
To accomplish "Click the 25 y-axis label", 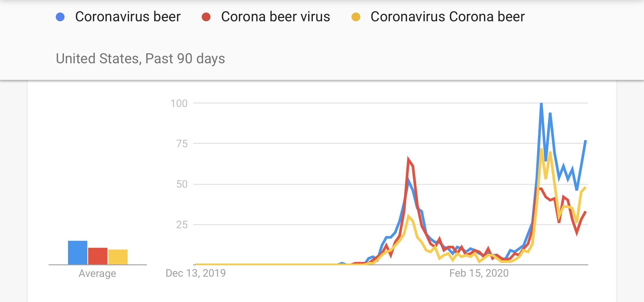I will [x=182, y=225].
